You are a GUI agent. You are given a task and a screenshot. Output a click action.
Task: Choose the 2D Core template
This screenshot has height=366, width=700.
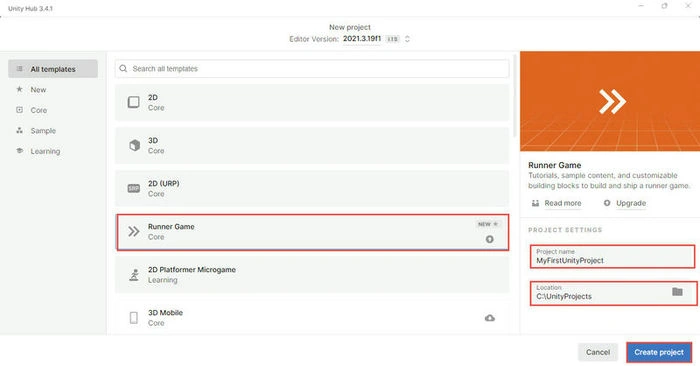click(312, 102)
